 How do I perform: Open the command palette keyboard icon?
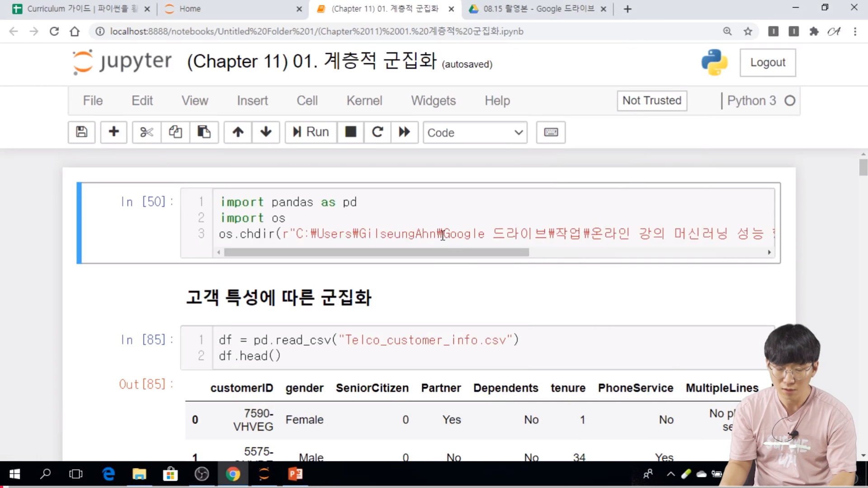click(x=551, y=132)
